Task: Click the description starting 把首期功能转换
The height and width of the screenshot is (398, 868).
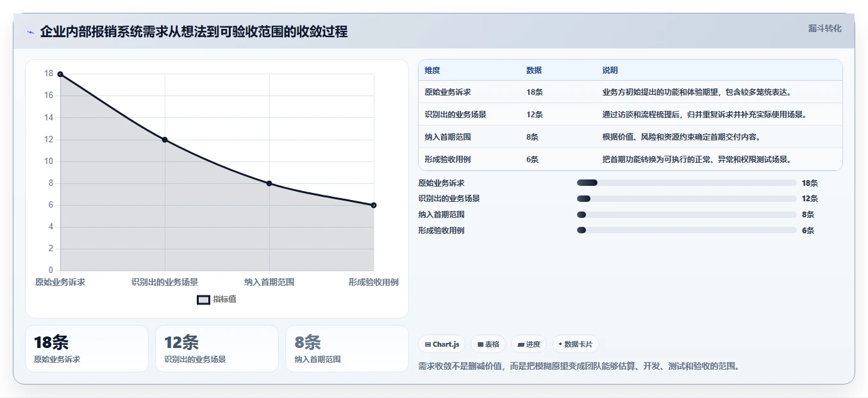Action: [x=697, y=160]
